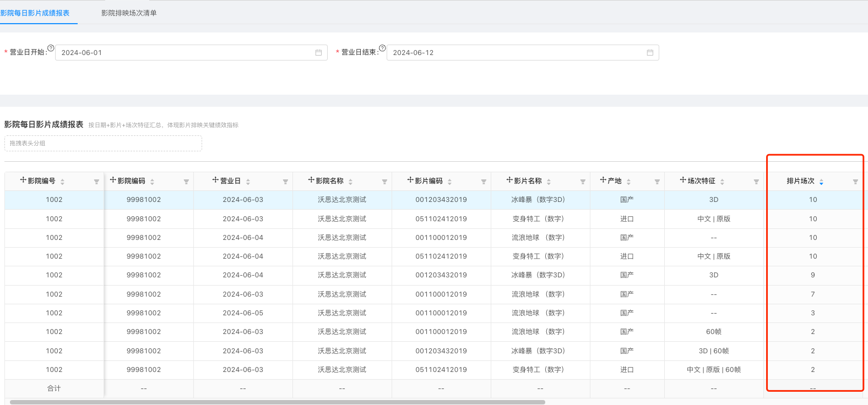Select the 60帧 only feature cell
The width and height of the screenshot is (868, 405).
714,332
